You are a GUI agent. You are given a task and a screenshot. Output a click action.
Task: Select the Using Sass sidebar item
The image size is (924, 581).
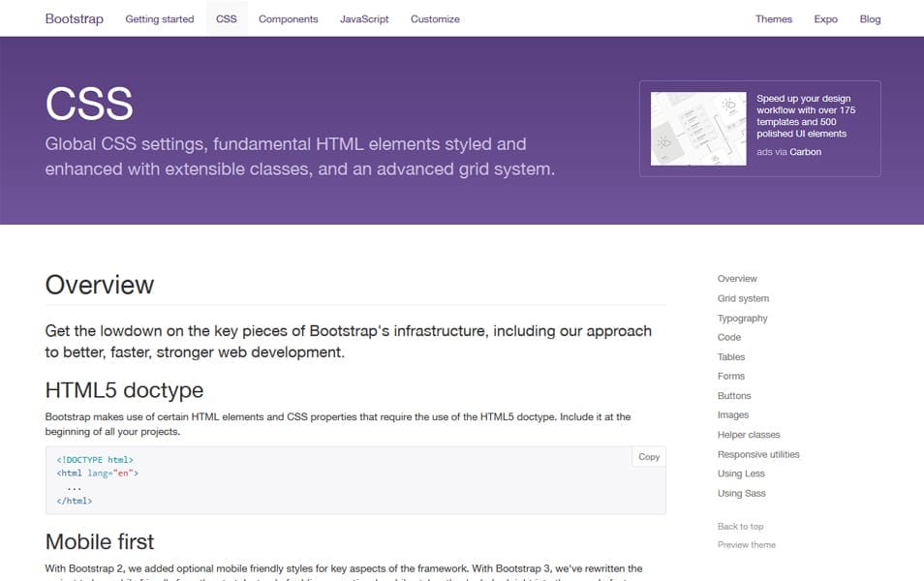point(740,493)
